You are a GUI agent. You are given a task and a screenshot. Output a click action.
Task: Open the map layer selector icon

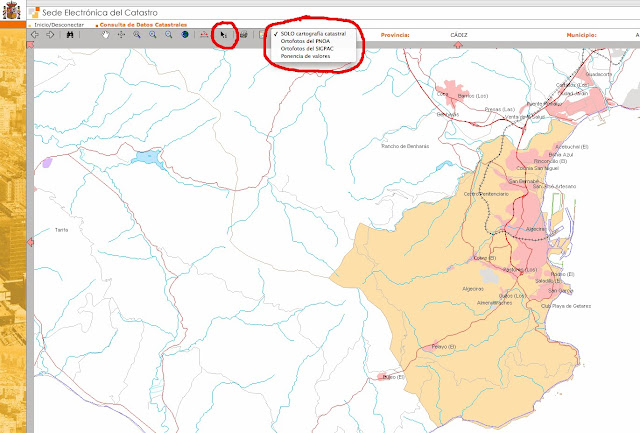pyautogui.click(x=262, y=35)
